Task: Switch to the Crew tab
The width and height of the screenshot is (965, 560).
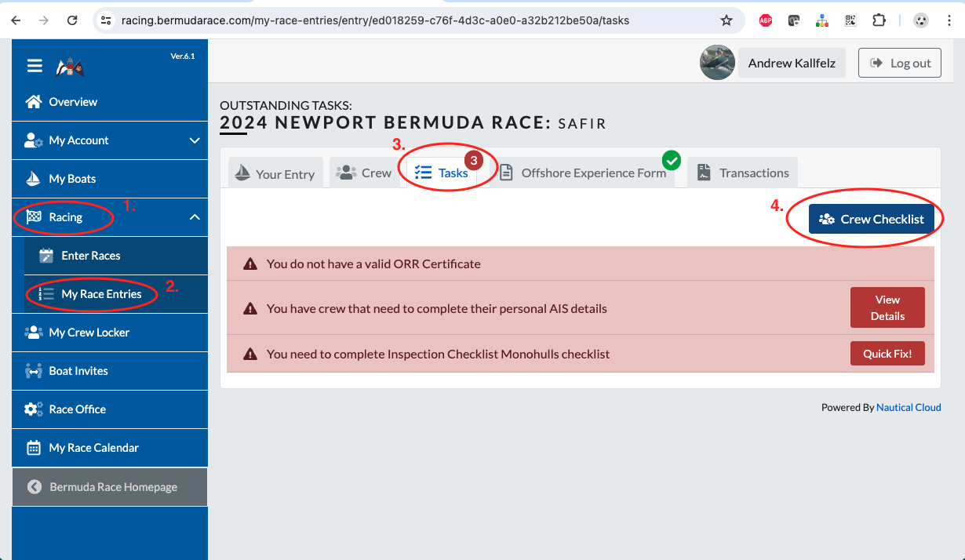Action: point(364,173)
